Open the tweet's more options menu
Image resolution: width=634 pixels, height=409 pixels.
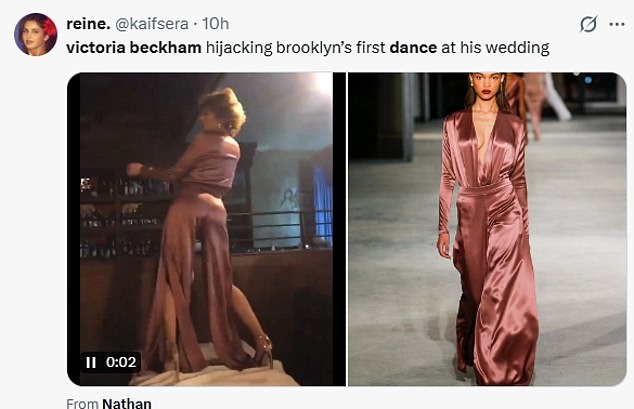[x=616, y=24]
